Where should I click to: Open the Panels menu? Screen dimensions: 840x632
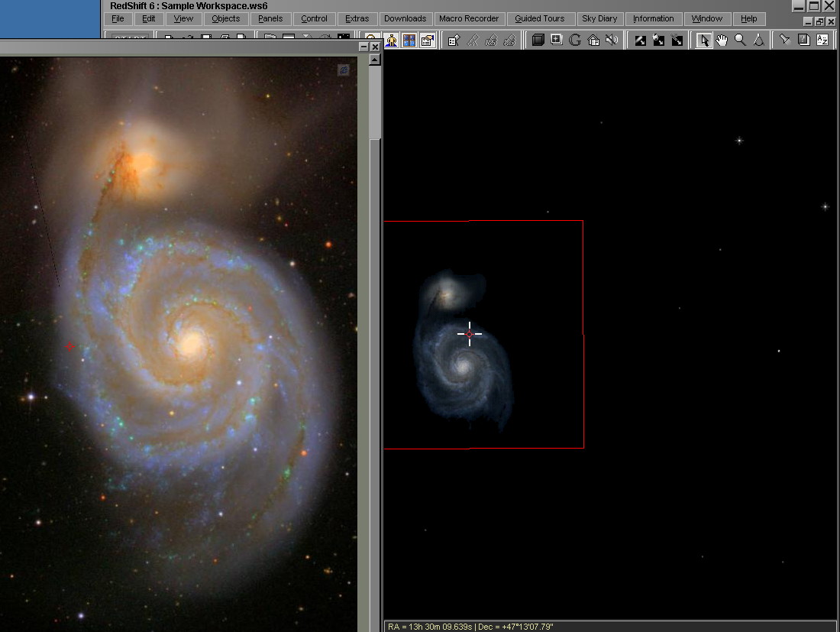click(x=270, y=18)
